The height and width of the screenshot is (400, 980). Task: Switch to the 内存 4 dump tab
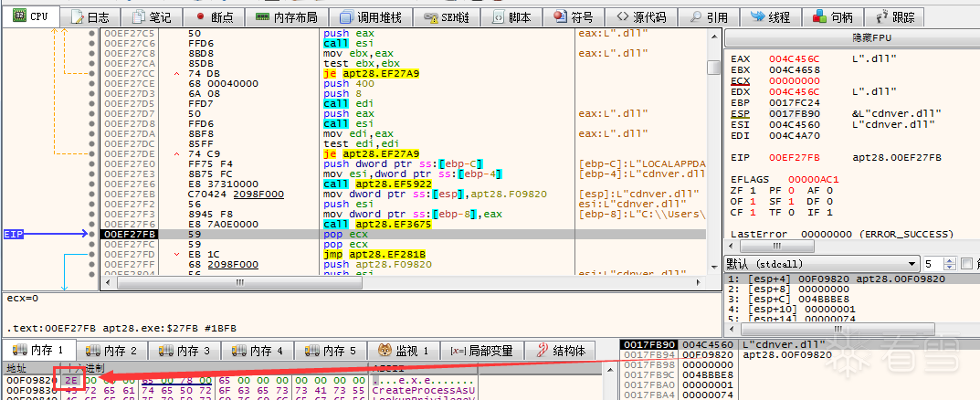coord(258,351)
